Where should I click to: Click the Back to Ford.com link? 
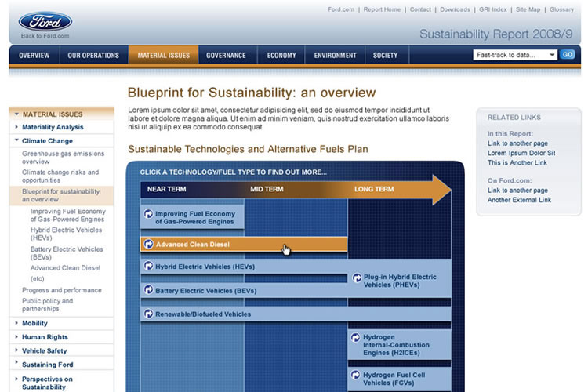(45, 36)
